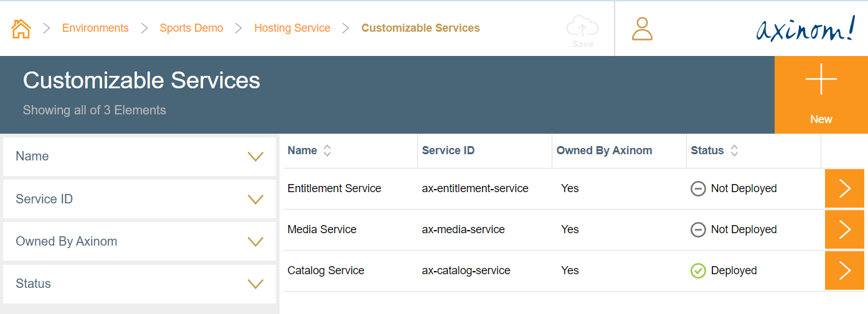This screenshot has width=868, height=314.
Task: Expand the Owned By Axinom filter
Action: click(x=255, y=241)
